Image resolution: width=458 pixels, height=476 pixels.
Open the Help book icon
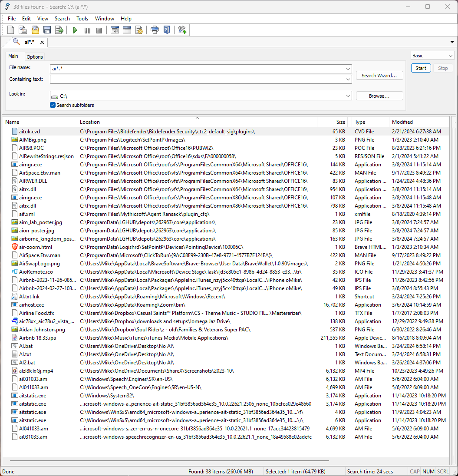(x=167, y=30)
